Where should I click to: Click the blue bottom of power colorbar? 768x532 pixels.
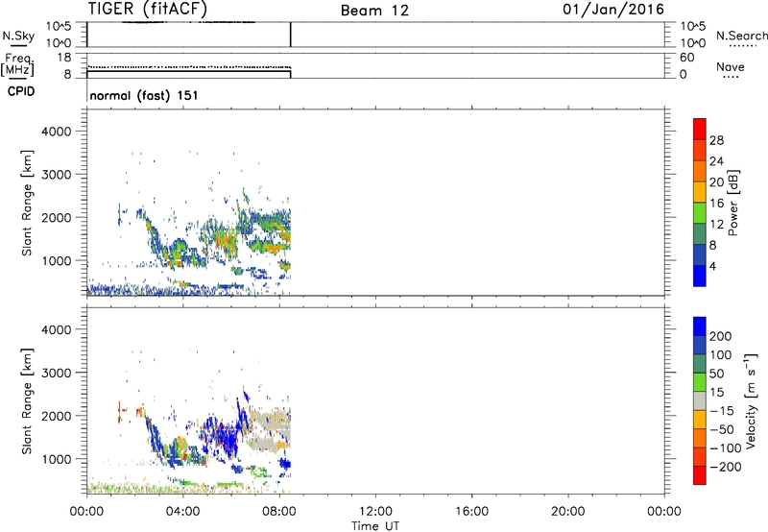[700, 276]
